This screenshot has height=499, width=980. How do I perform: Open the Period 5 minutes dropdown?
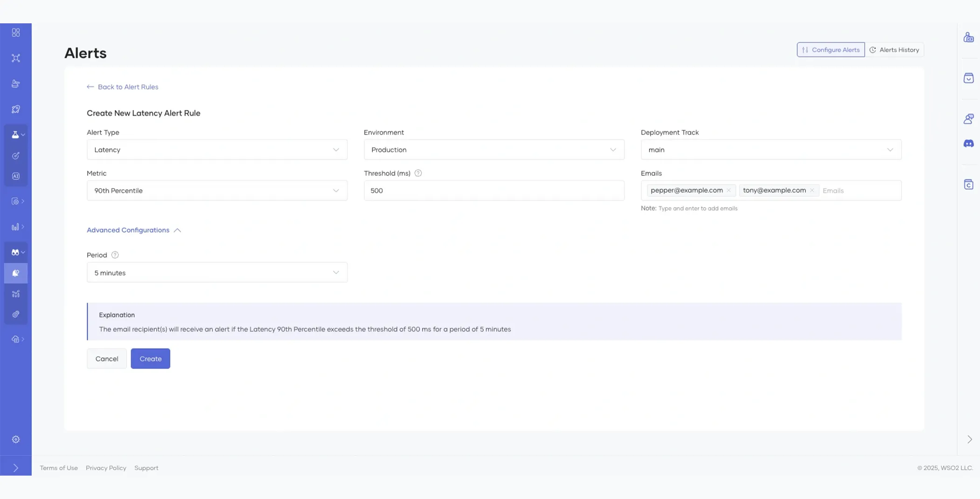[x=217, y=273]
